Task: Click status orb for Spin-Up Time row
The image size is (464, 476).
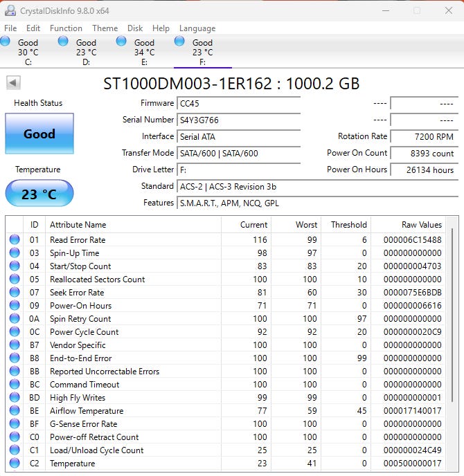Action: point(15,253)
